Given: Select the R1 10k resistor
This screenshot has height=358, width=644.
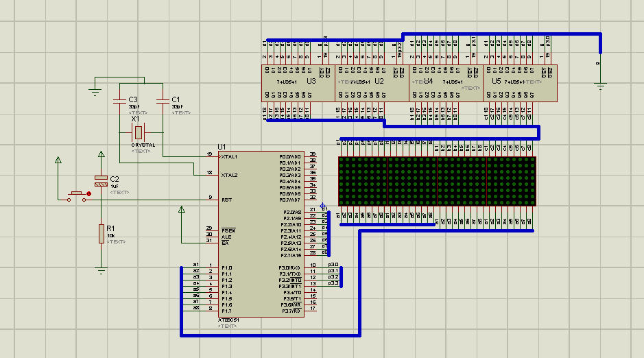Looking at the screenshot, I should [x=101, y=233].
